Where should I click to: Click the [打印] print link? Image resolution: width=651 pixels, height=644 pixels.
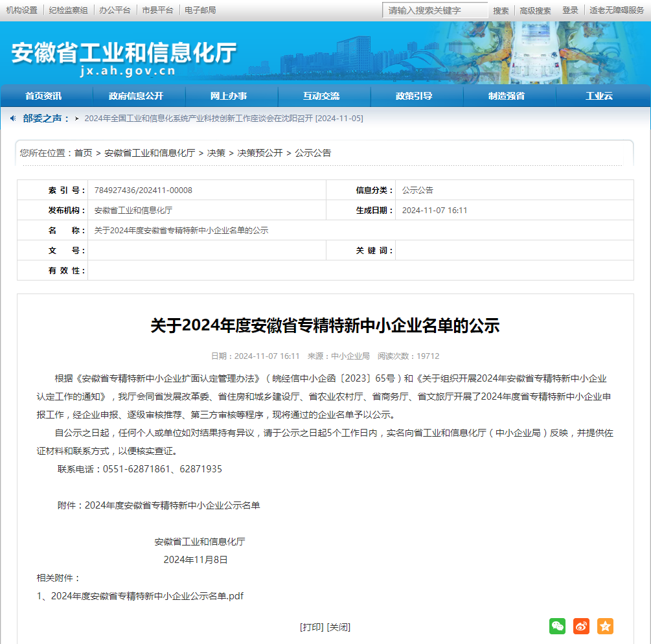point(312,627)
